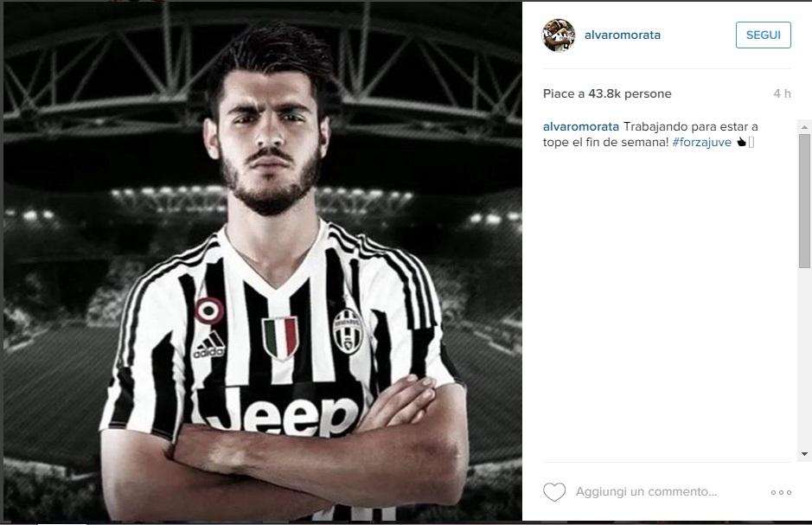Open alvaromorata profile from header username
The width and height of the screenshot is (812, 525).
pyautogui.click(x=623, y=35)
